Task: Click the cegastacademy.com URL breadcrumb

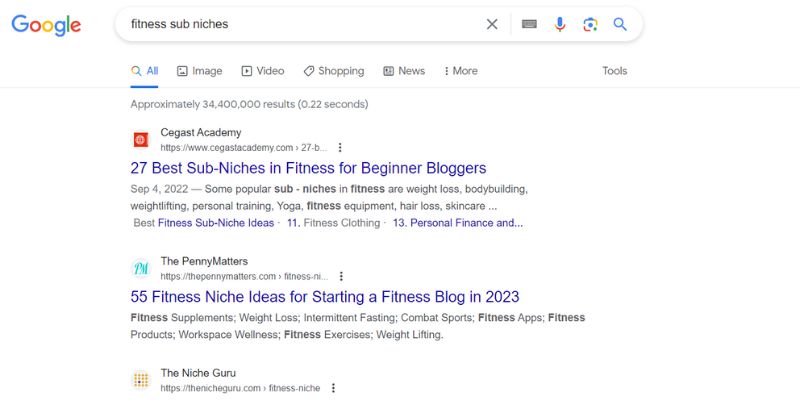Action: tap(244, 147)
